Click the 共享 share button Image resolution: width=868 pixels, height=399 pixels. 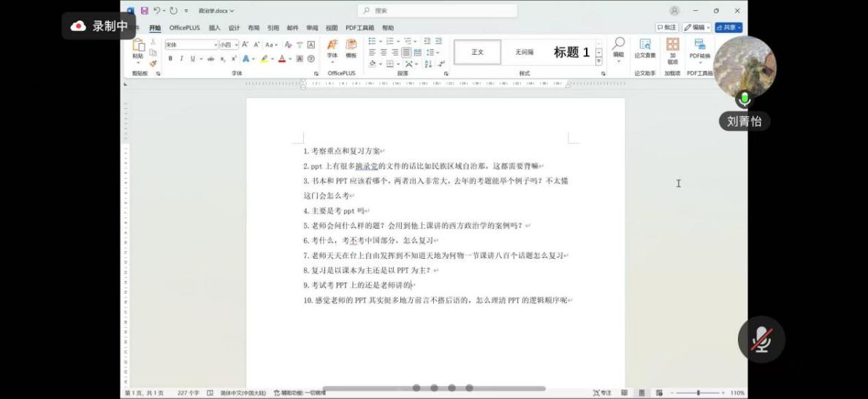point(728,28)
